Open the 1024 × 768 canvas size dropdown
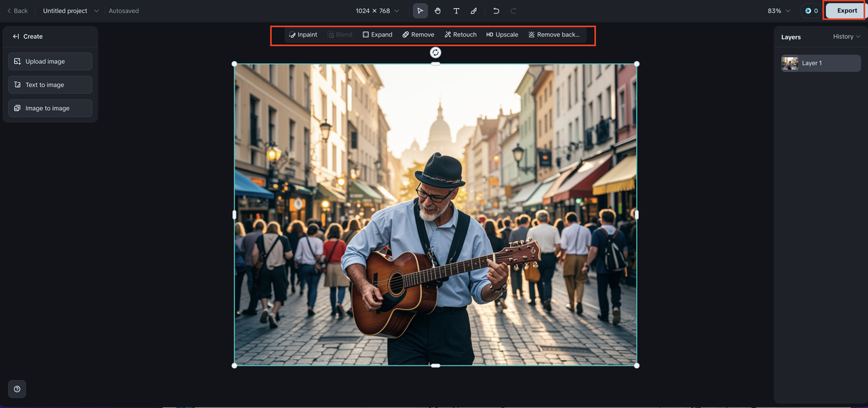 [377, 11]
